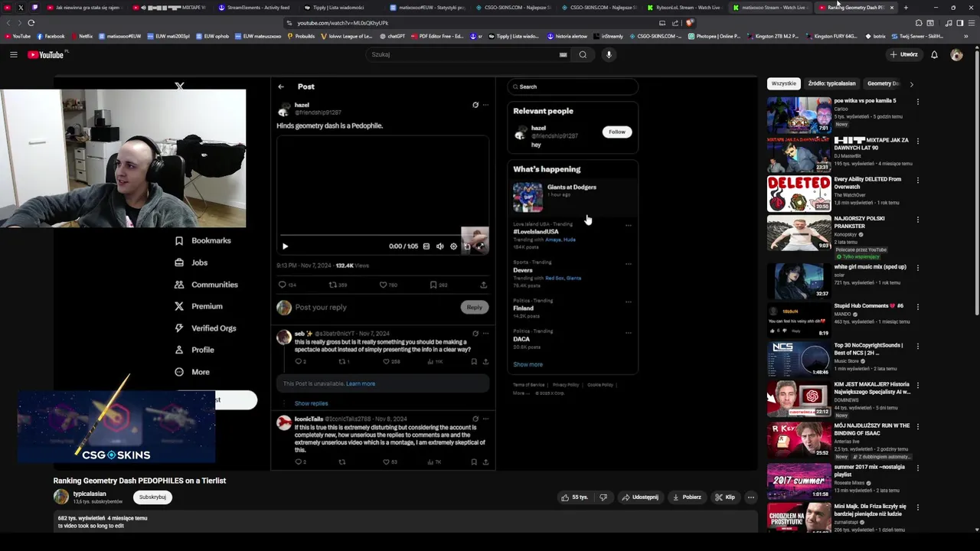Open Communities in the X sidebar

206,285
